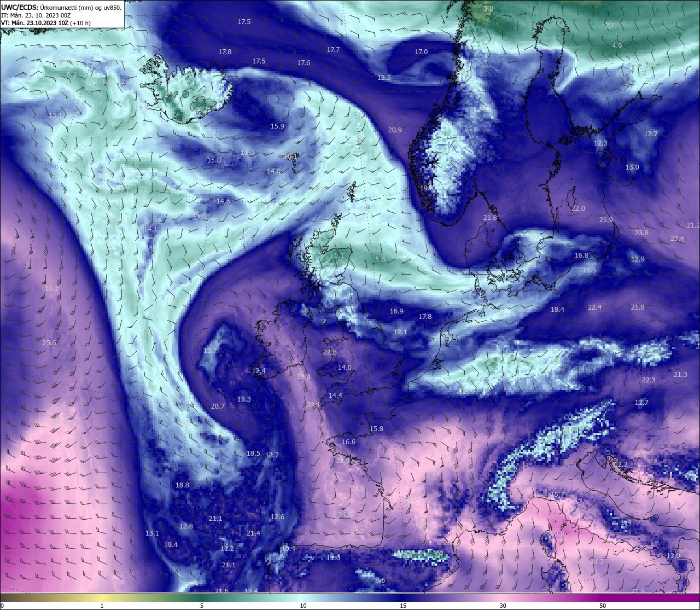
Task: Click the map value 18.5
Action: click(x=253, y=454)
